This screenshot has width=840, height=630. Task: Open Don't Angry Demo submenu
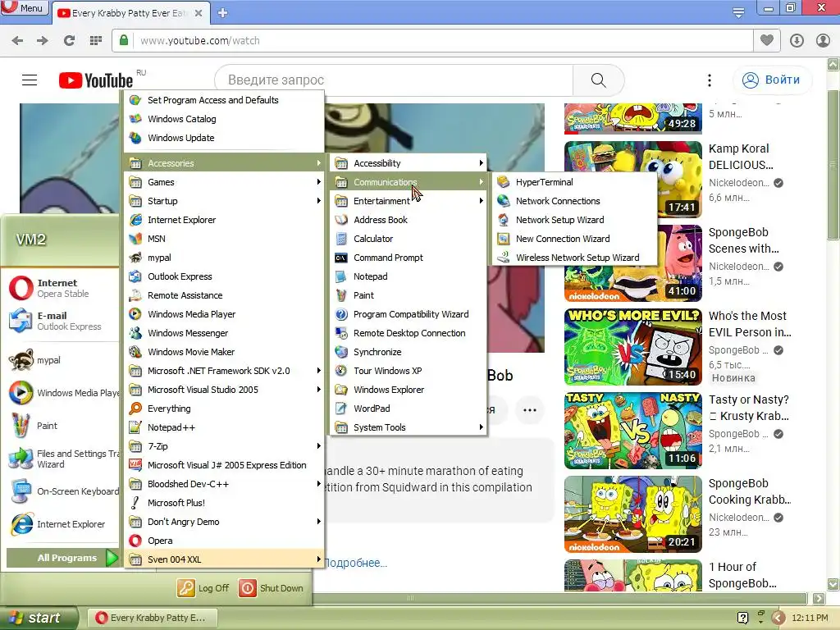(x=224, y=522)
